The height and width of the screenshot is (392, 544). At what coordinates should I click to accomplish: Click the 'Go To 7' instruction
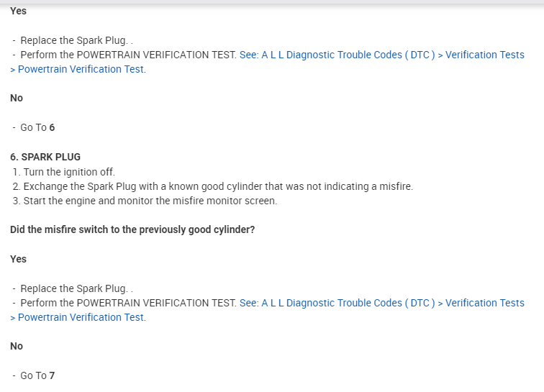tap(37, 375)
